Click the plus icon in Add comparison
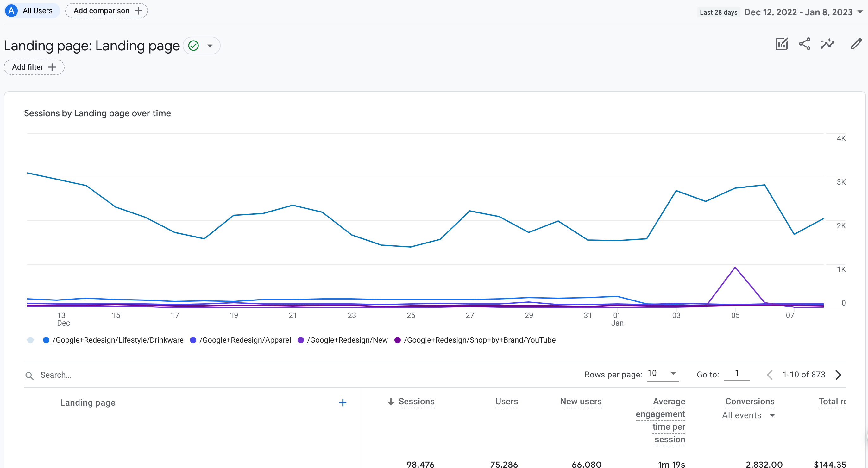 pyautogui.click(x=138, y=11)
